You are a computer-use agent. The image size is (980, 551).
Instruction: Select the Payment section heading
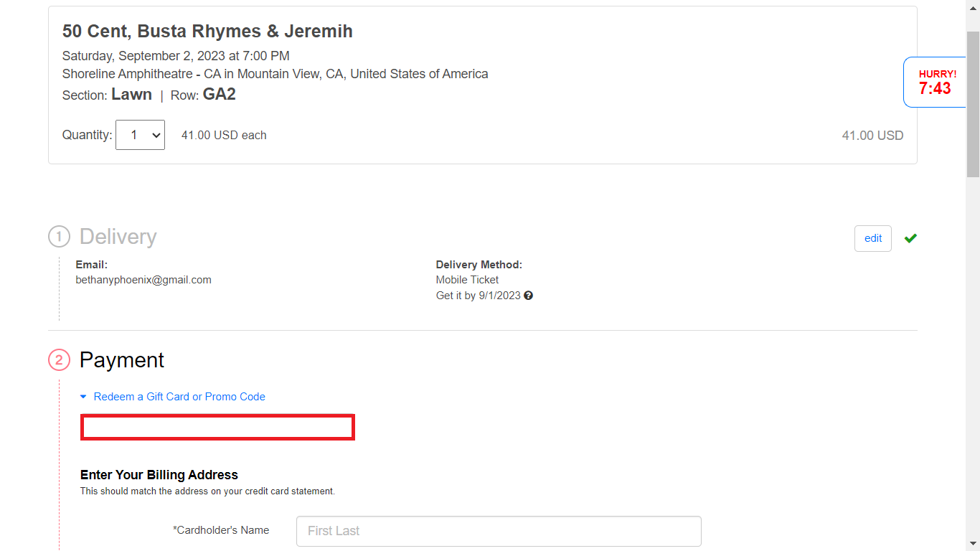pos(122,360)
